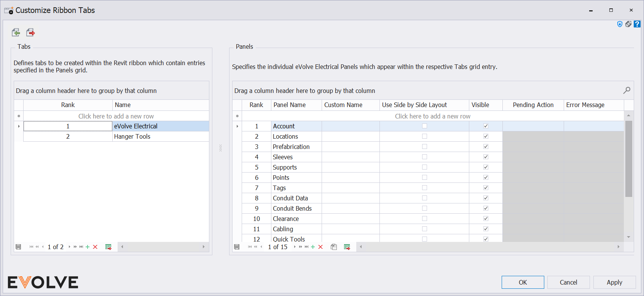Click the save layout icon in Panels grid footer
This screenshot has width=644, height=296.
[237, 247]
